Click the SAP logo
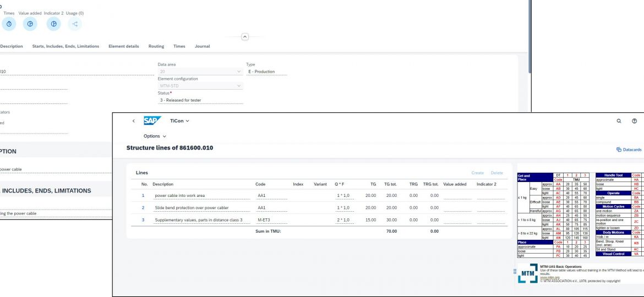This screenshot has width=644, height=297. pos(152,121)
